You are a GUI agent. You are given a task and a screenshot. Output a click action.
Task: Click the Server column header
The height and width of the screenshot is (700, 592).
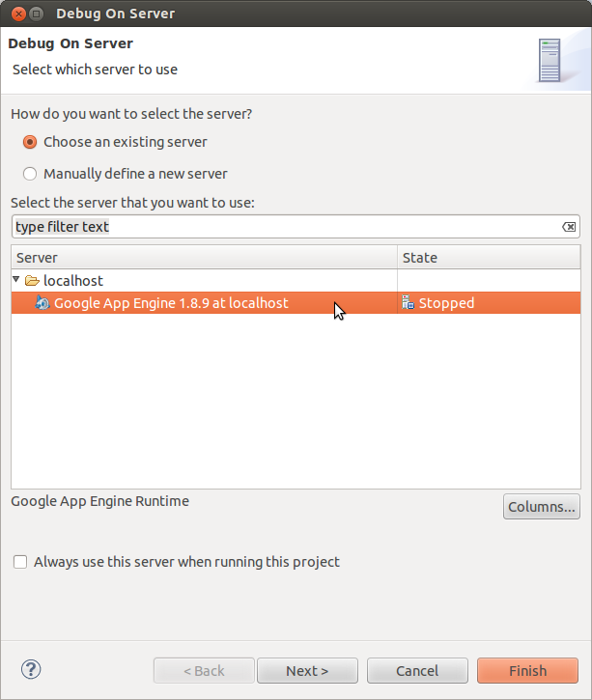204,258
